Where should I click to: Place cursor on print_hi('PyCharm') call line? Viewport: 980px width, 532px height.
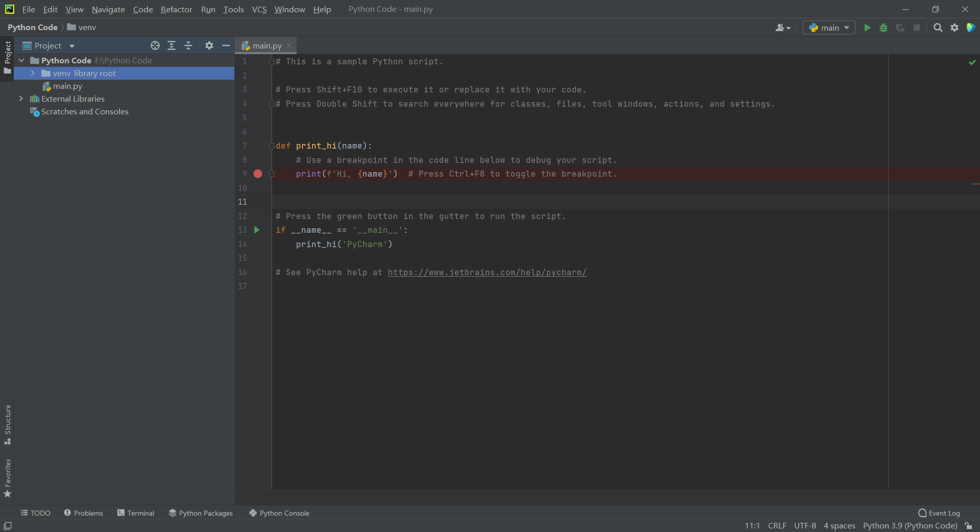coord(344,244)
